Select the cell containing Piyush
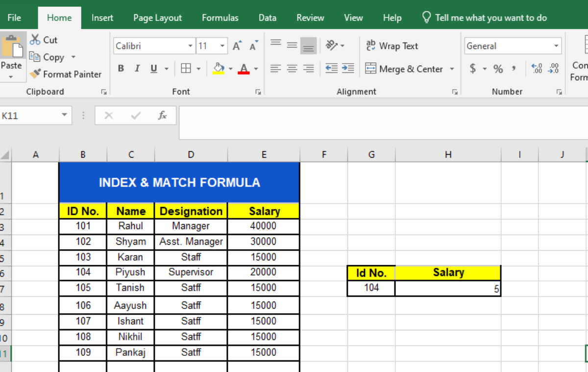This screenshot has width=588, height=372. (130, 272)
